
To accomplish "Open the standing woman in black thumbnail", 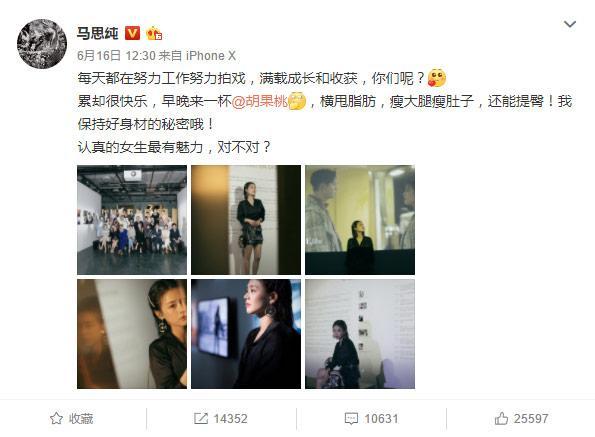I will pyautogui.click(x=246, y=220).
